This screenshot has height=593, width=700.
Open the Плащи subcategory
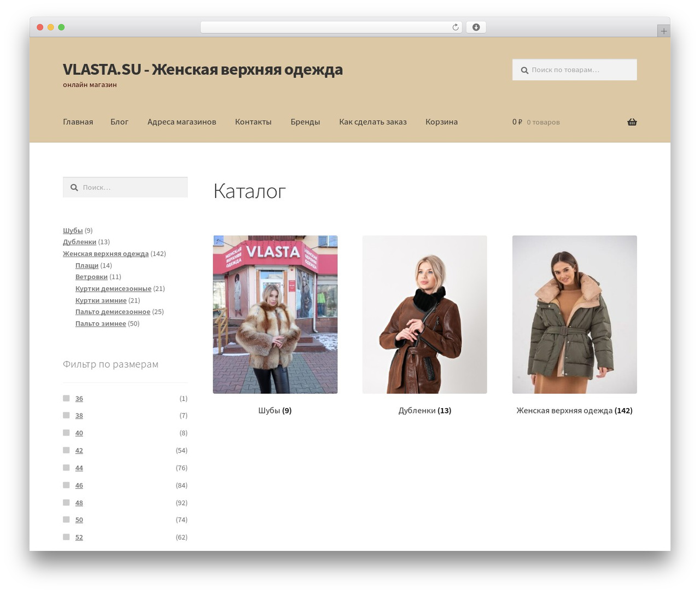pyautogui.click(x=87, y=265)
